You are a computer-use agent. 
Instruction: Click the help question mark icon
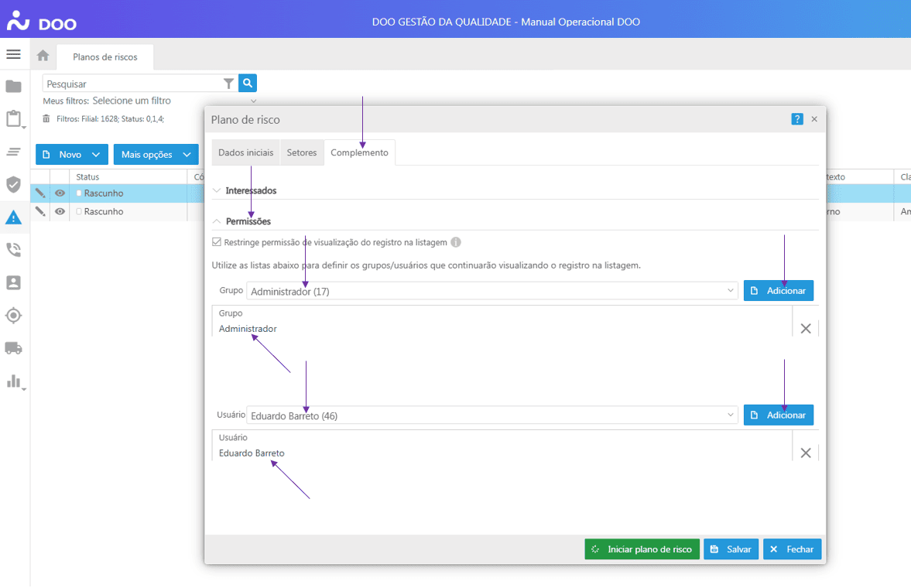797,119
